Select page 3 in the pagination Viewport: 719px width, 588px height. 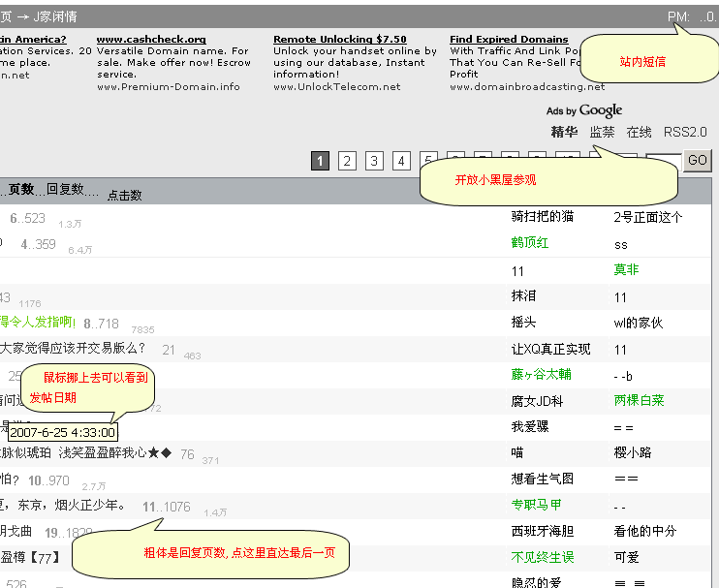374,161
